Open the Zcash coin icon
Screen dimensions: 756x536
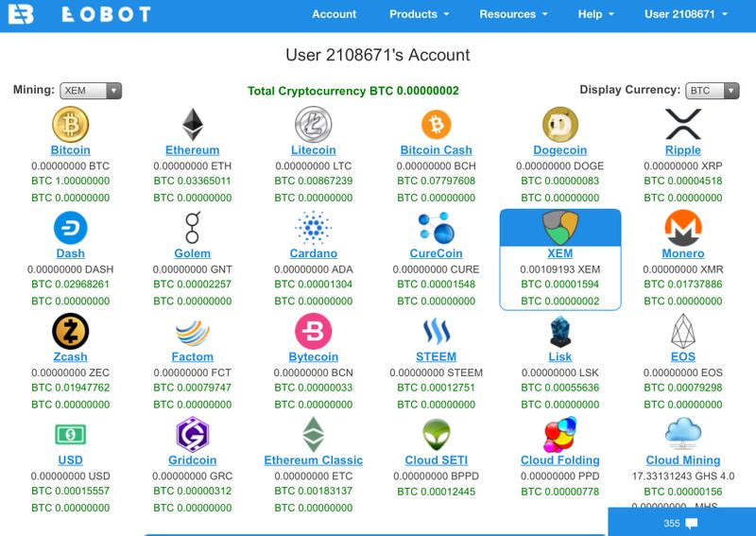point(70,331)
